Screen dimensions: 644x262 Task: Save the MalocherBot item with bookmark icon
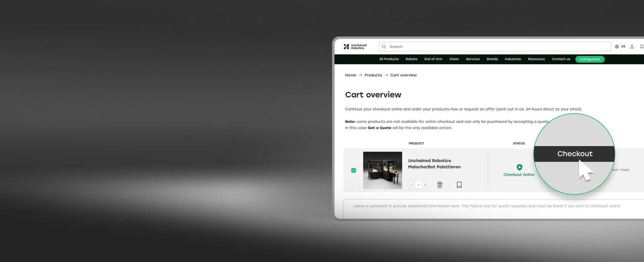point(459,185)
